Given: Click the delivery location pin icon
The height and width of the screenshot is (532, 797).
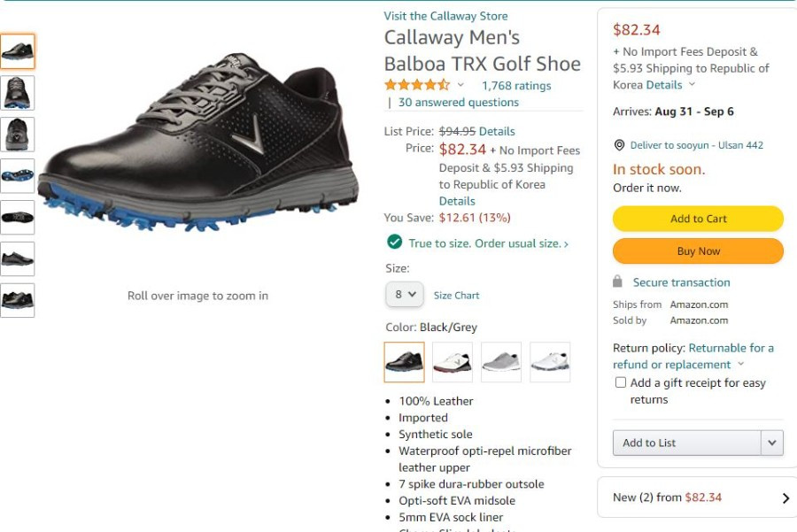Looking at the screenshot, I should (619, 145).
